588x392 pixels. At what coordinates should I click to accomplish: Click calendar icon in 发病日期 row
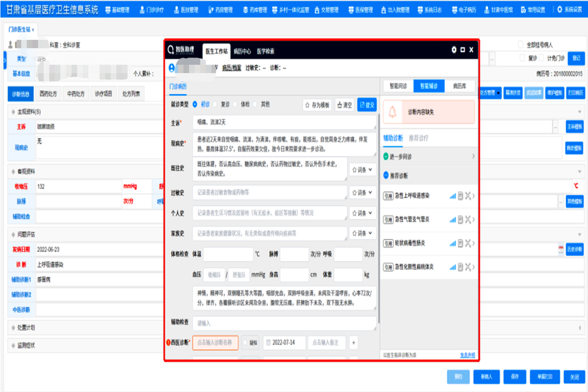561,249
